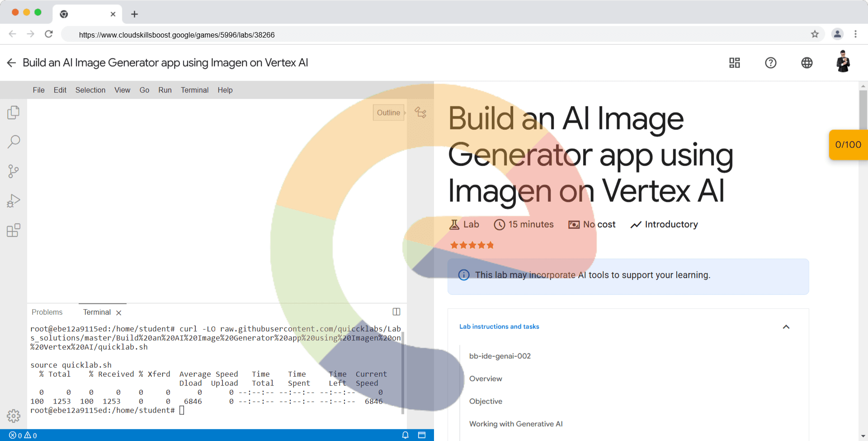Open the Terminal menu in menu bar
The image size is (868, 441).
pos(194,90)
